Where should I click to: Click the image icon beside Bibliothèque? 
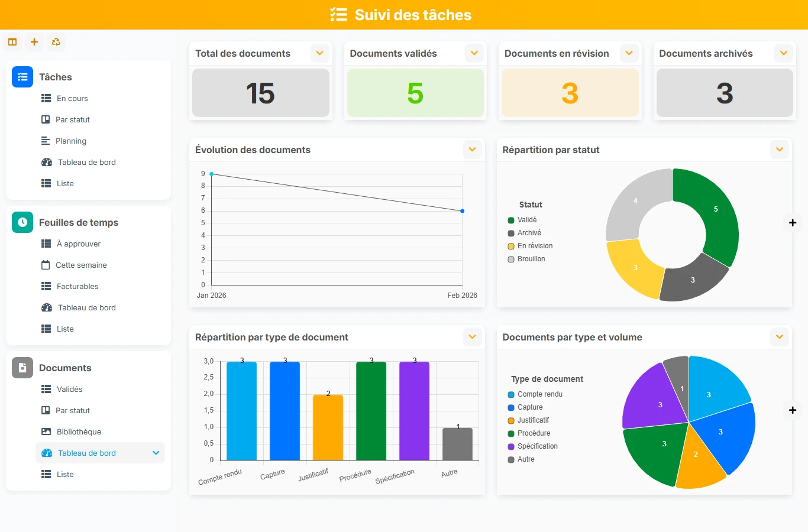[46, 432]
